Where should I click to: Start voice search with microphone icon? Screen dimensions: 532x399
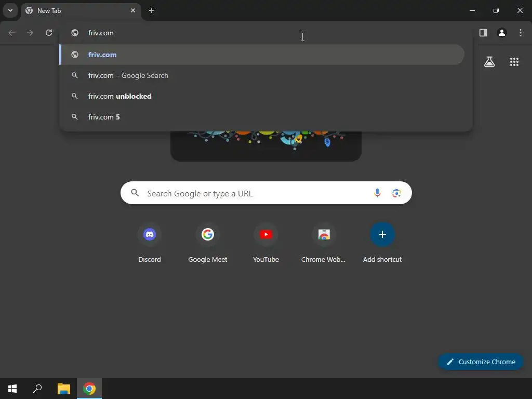[x=377, y=193]
